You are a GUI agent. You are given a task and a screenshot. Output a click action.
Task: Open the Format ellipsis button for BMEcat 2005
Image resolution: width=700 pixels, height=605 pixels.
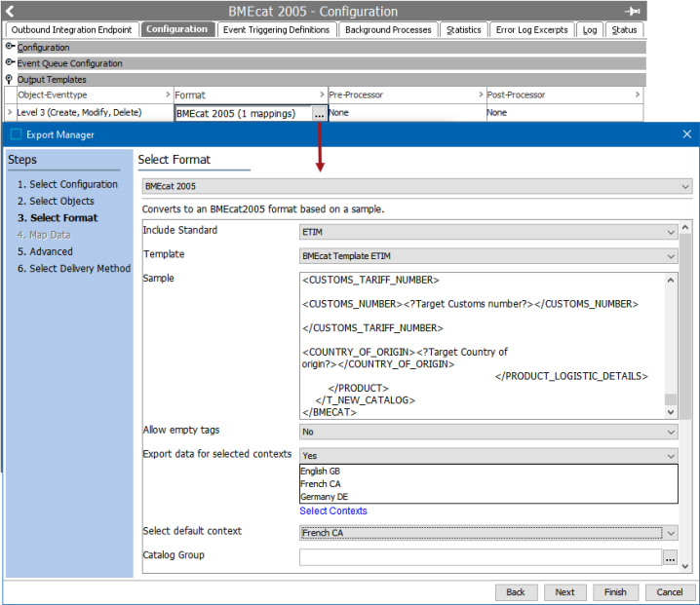click(x=319, y=114)
